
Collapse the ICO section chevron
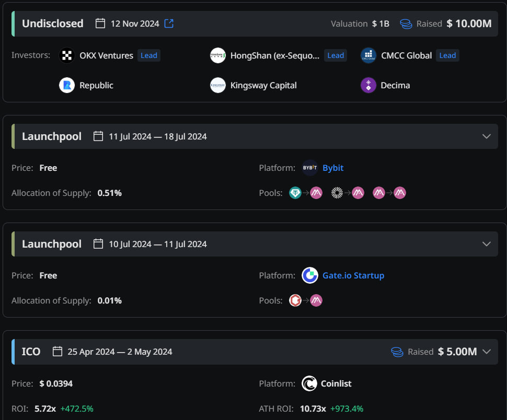click(487, 352)
